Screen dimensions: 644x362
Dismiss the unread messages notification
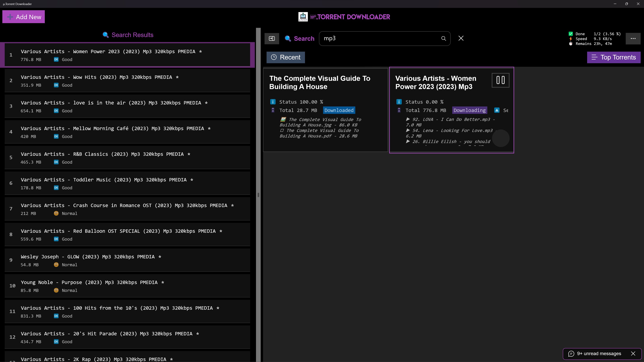tap(633, 353)
